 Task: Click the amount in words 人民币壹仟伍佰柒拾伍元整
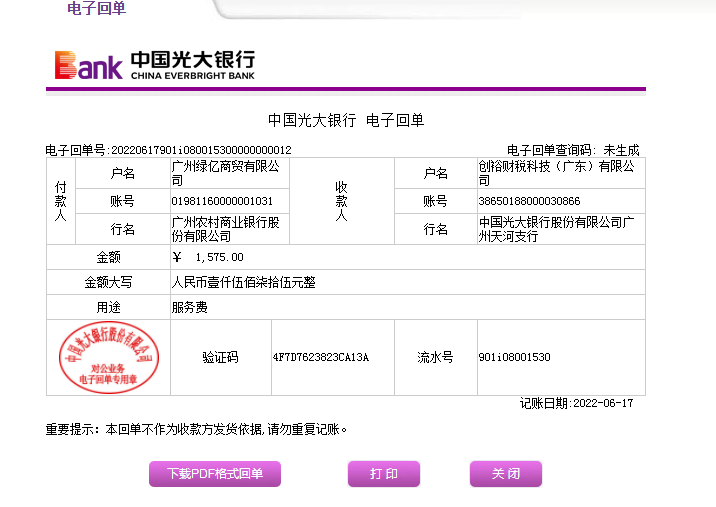point(244,283)
